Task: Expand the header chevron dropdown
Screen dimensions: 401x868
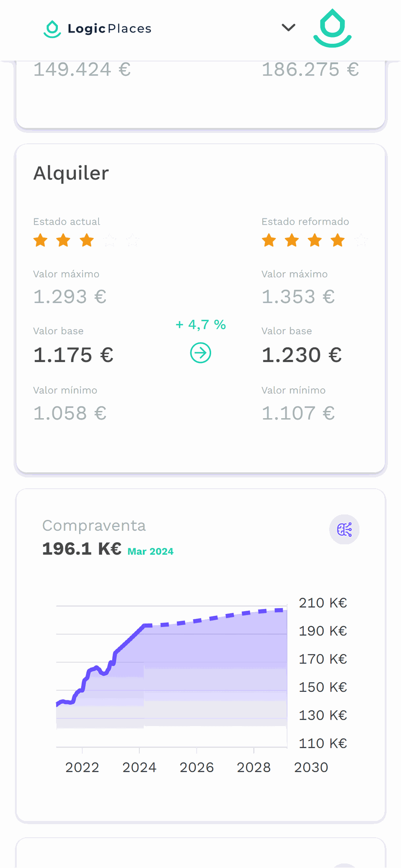Action: tap(288, 28)
